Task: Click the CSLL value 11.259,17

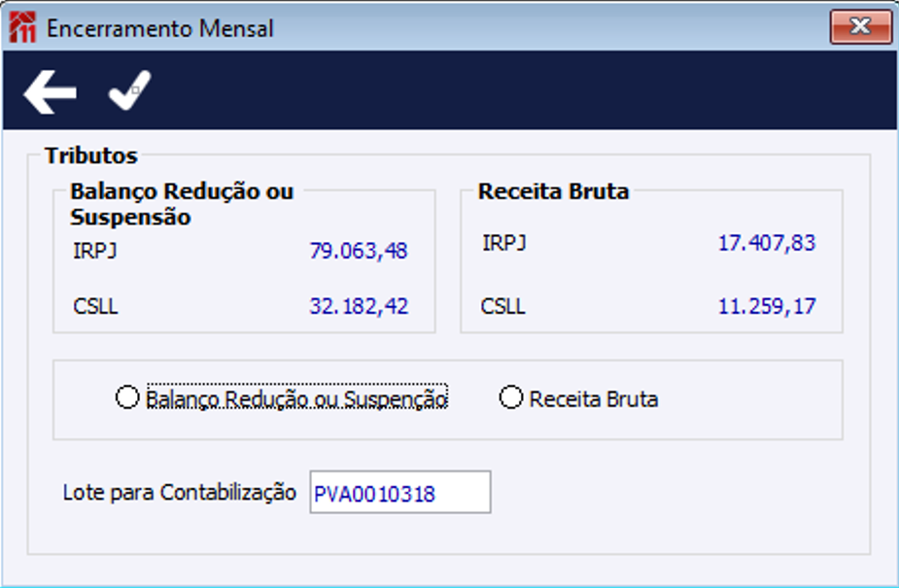Action: click(x=767, y=306)
